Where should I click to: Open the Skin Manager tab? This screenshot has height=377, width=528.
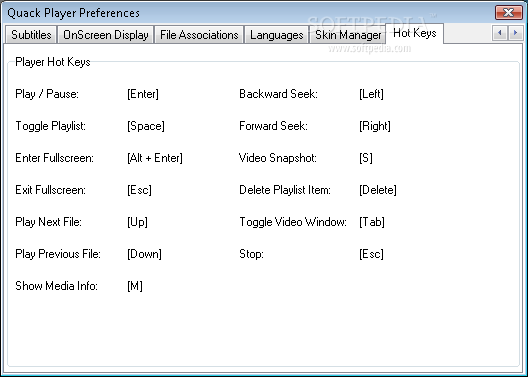point(348,35)
